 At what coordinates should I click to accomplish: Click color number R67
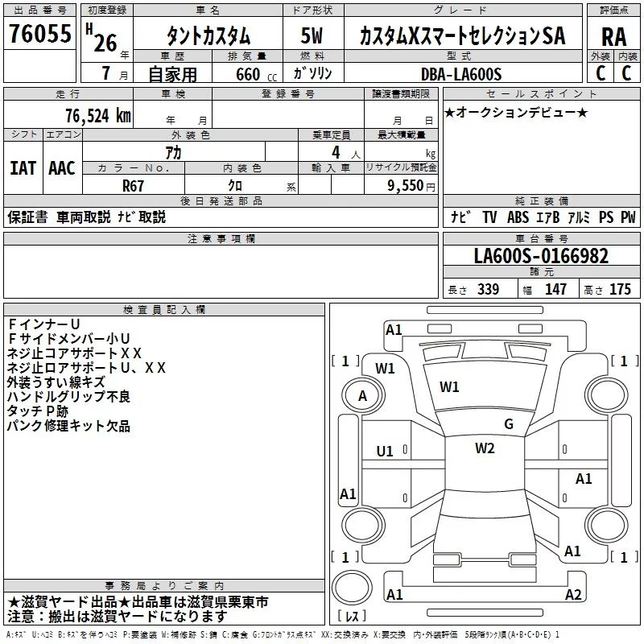[133, 186]
